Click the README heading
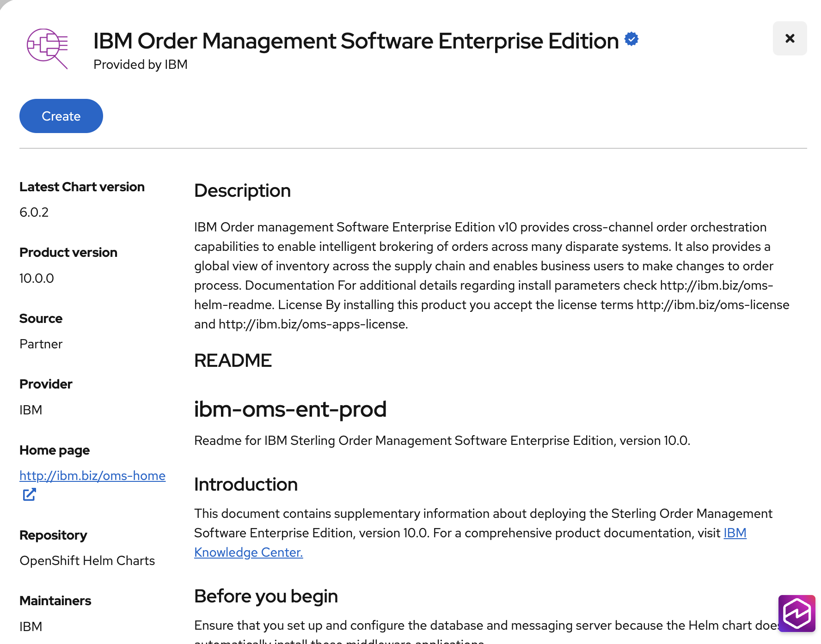The height and width of the screenshot is (644, 821). pos(233,360)
